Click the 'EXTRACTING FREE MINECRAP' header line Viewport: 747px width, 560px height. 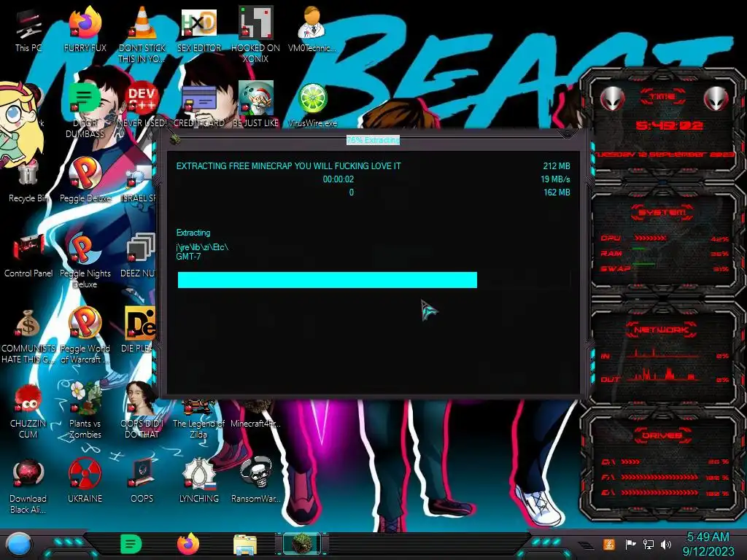[x=289, y=166]
